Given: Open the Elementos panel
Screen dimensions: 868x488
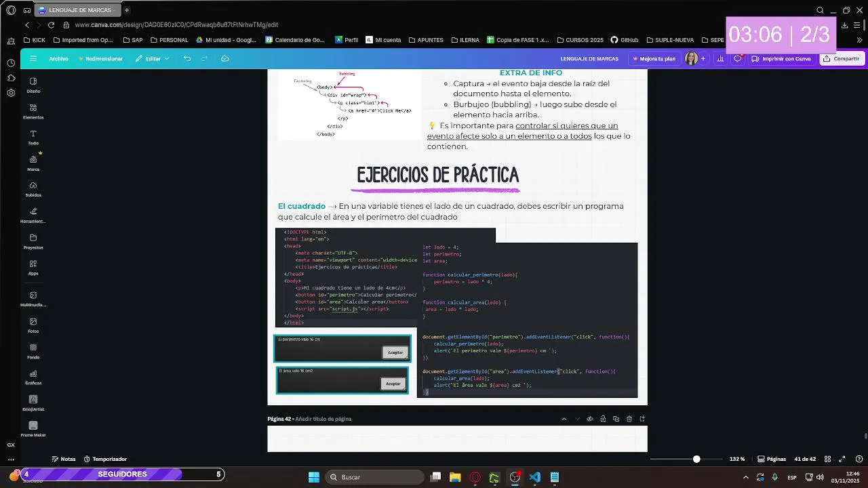Looking at the screenshot, I should pyautogui.click(x=33, y=111).
